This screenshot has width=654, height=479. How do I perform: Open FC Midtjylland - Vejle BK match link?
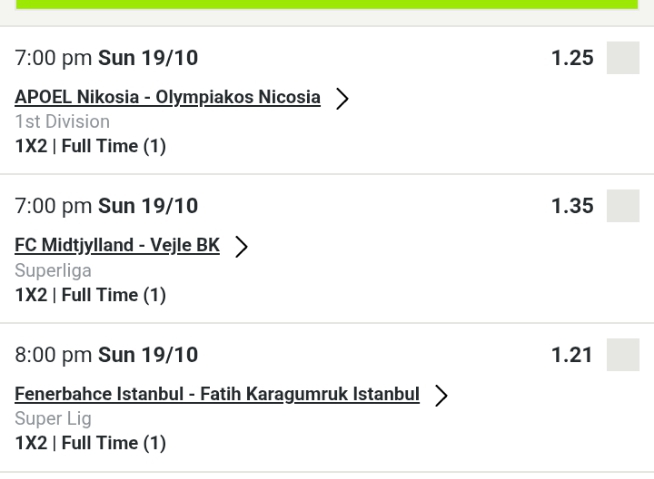pyautogui.click(x=117, y=246)
